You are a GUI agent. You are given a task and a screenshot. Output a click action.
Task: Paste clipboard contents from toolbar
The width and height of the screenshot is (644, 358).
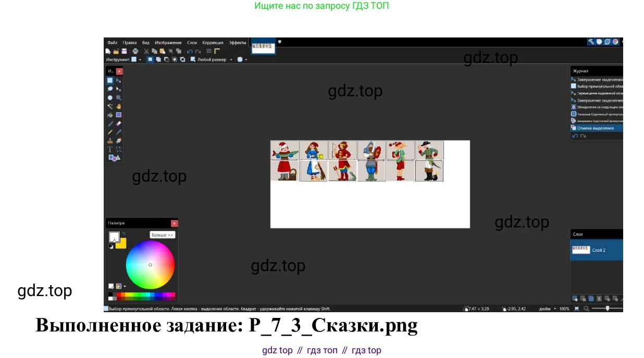[163, 51]
